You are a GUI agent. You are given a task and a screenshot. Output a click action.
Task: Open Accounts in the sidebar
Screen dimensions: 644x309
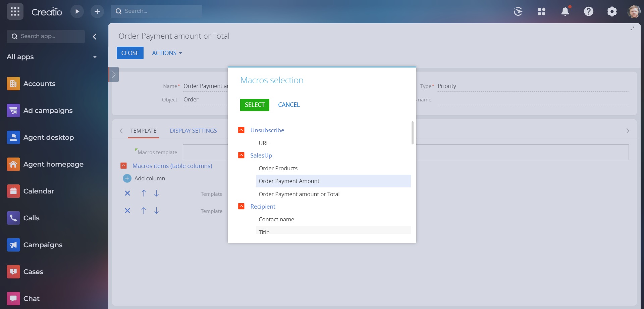[39, 84]
